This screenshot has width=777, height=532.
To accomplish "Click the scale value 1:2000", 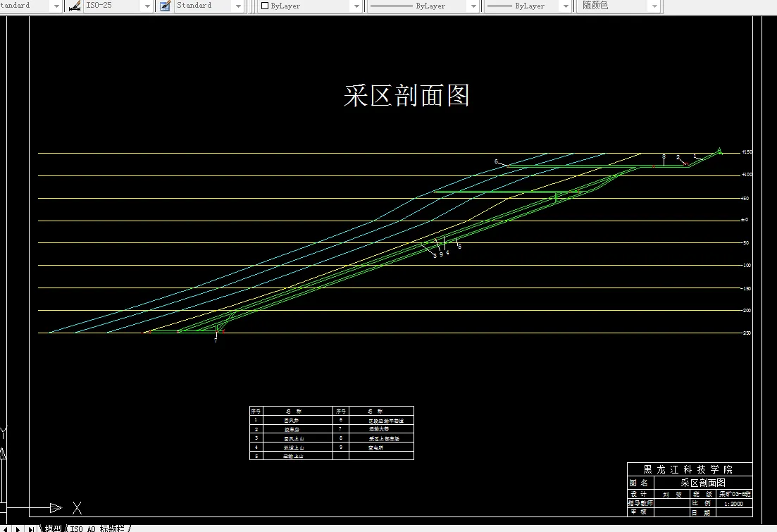I will (733, 504).
